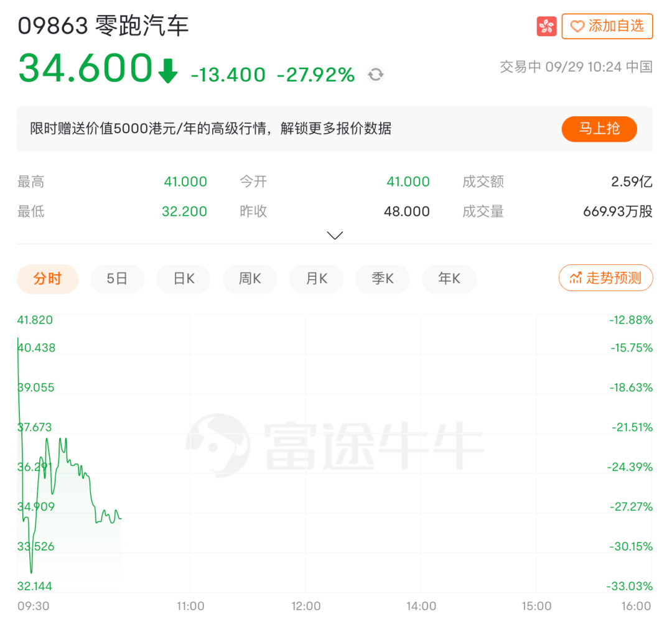Click the 马上抢 orange button
Image resolution: width=672 pixels, height=622 pixels.
(599, 129)
